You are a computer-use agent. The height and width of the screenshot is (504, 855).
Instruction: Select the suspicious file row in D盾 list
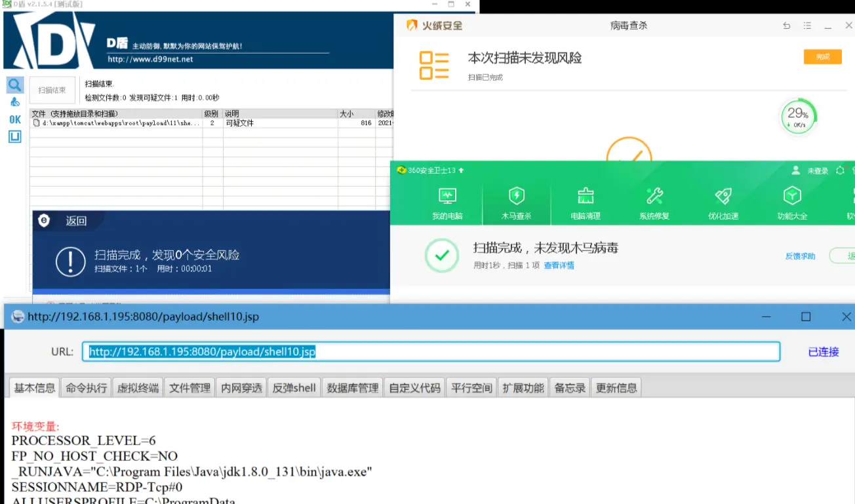118,123
